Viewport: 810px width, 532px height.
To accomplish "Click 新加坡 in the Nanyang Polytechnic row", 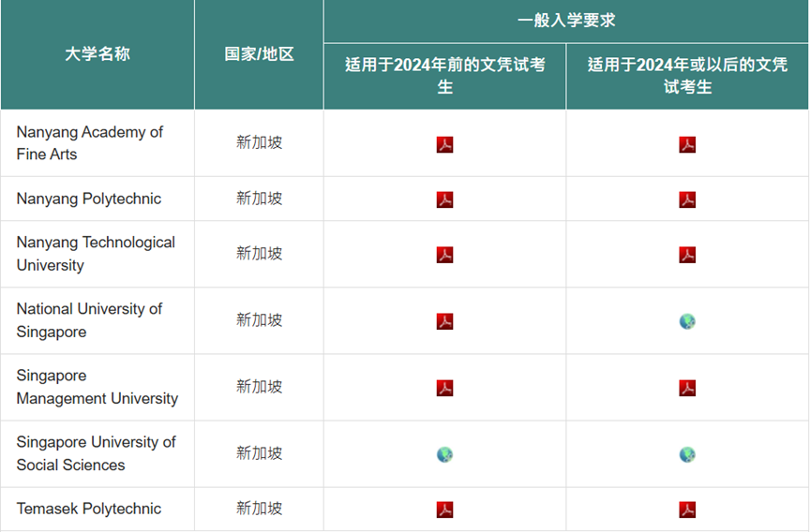I will (260, 199).
